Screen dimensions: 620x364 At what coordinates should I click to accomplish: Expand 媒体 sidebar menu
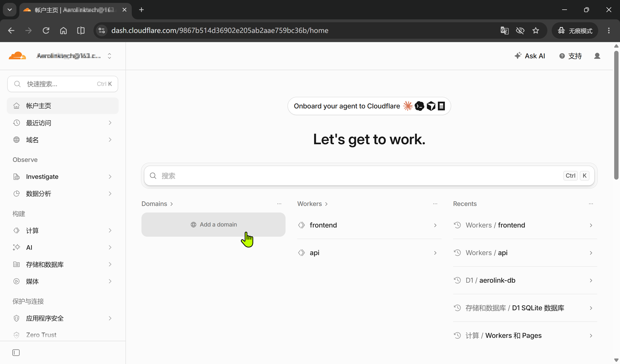point(63,281)
